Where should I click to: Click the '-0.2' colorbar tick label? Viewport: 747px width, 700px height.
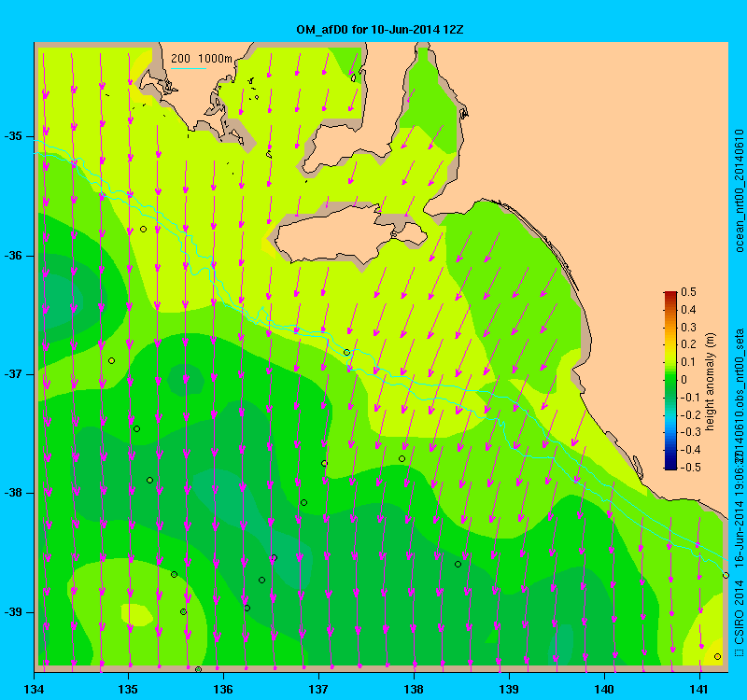click(691, 414)
